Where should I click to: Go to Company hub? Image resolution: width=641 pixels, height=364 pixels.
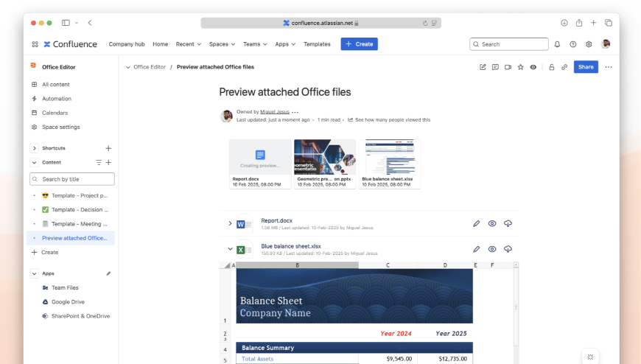(x=127, y=44)
